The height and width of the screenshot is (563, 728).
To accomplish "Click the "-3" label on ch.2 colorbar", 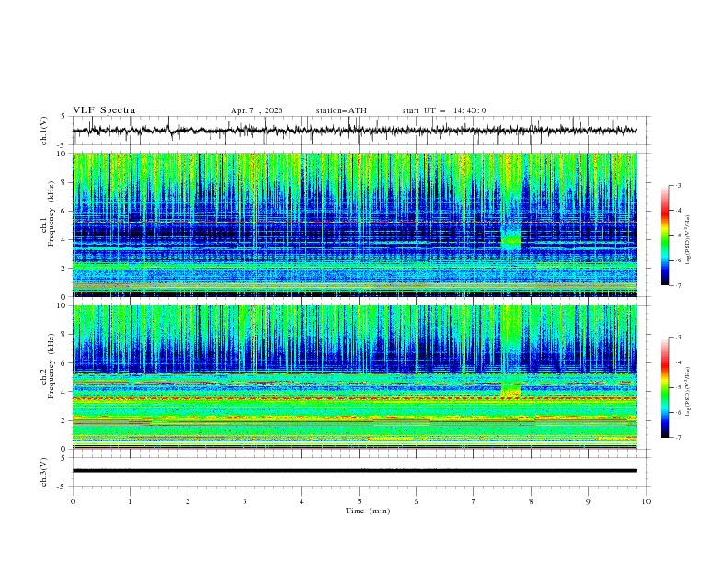I will coord(677,338).
